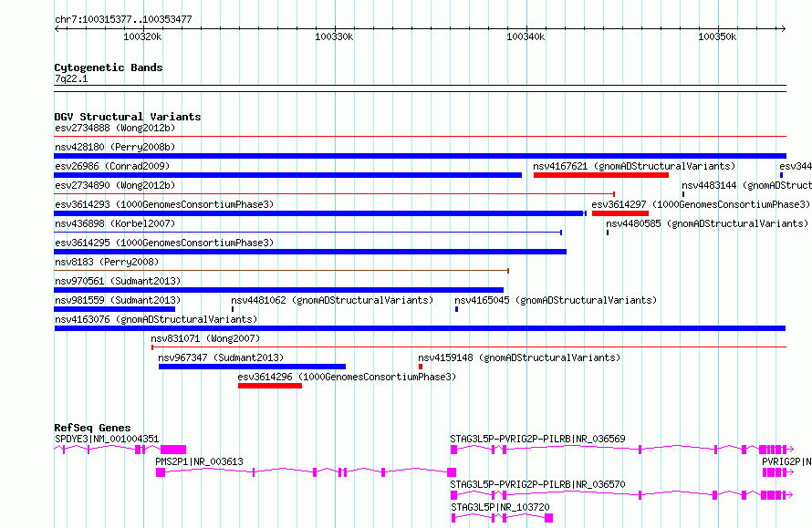The height and width of the screenshot is (528, 812).
Task: Open nsv831071 (Wong2007) label
Action: pos(205,338)
